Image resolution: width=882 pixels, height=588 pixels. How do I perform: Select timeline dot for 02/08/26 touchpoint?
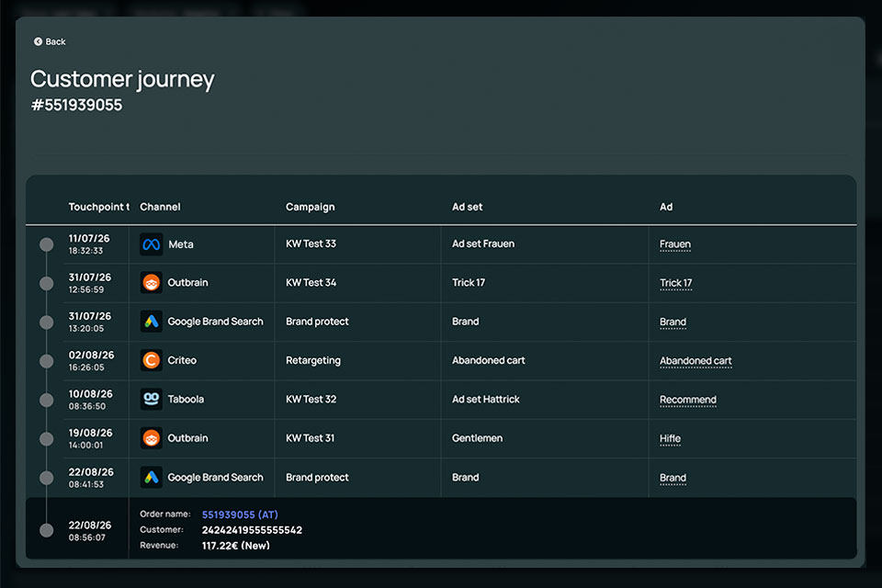pos(47,361)
